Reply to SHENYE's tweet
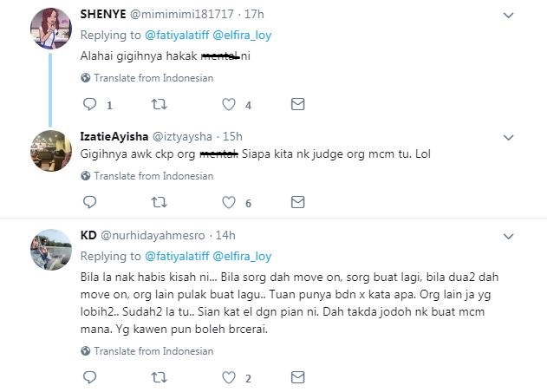The height and width of the screenshot is (392, 547). (x=88, y=105)
